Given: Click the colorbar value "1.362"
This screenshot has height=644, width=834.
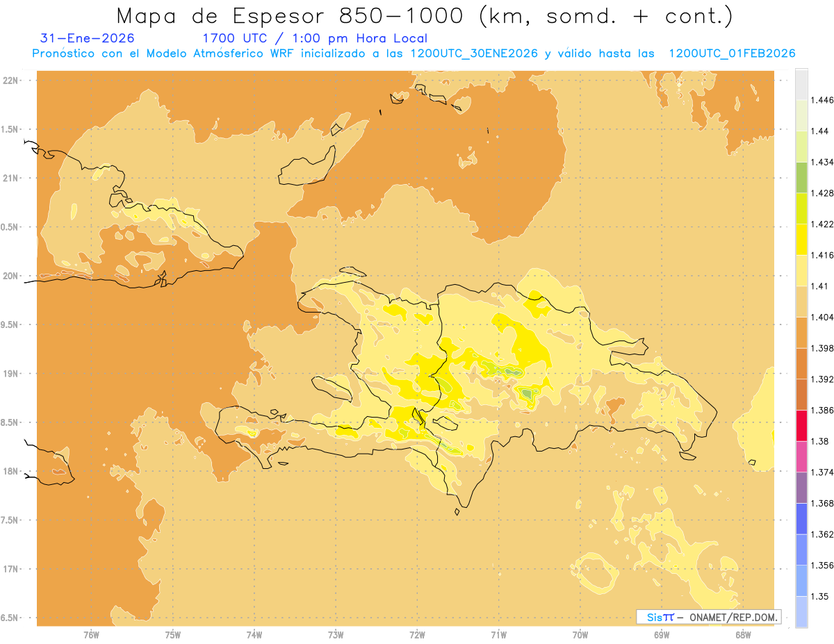Looking at the screenshot, I should tap(822, 534).
